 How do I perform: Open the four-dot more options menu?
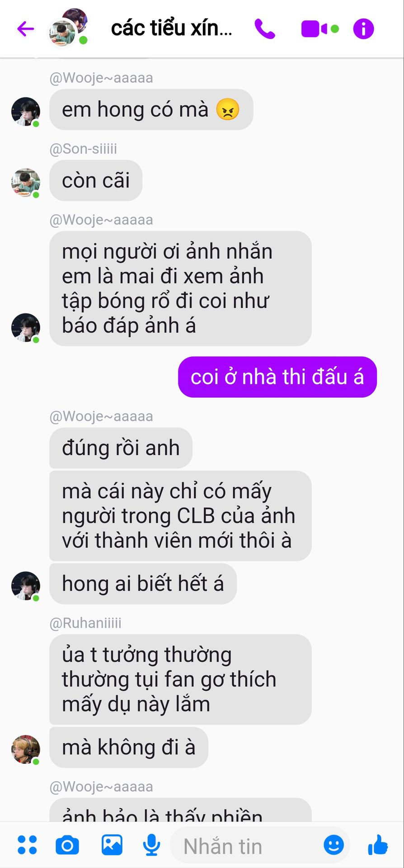[x=27, y=845]
